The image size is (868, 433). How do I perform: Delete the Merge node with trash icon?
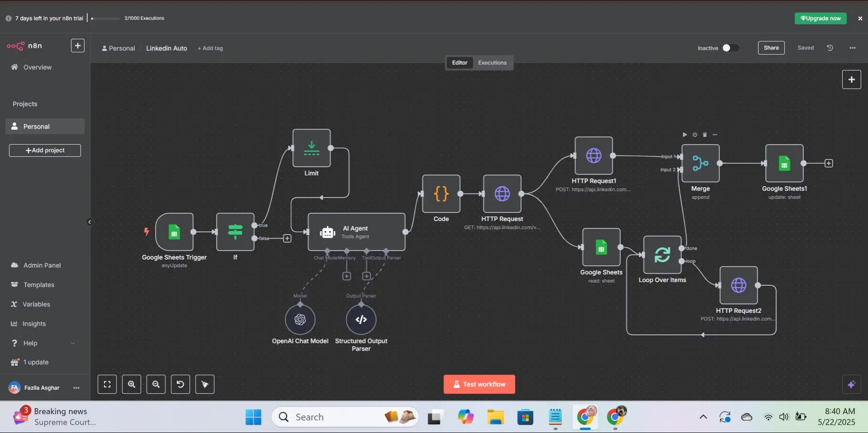click(705, 135)
